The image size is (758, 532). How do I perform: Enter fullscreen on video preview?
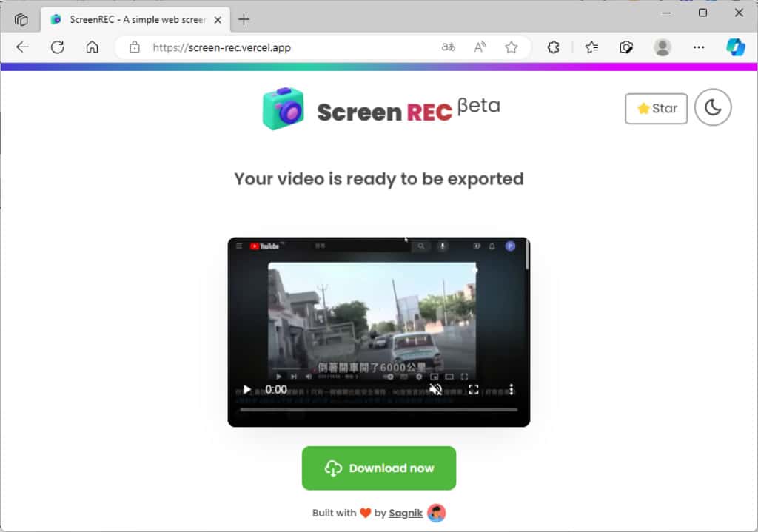point(473,389)
